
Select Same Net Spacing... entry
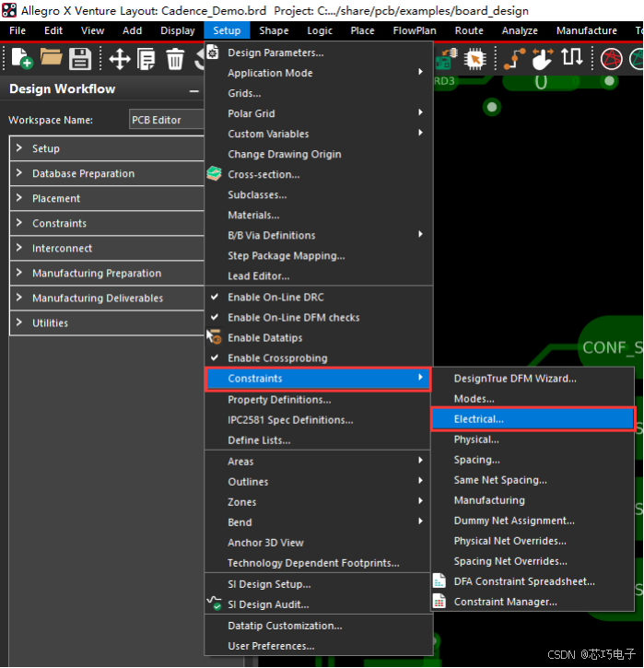[x=533, y=480]
